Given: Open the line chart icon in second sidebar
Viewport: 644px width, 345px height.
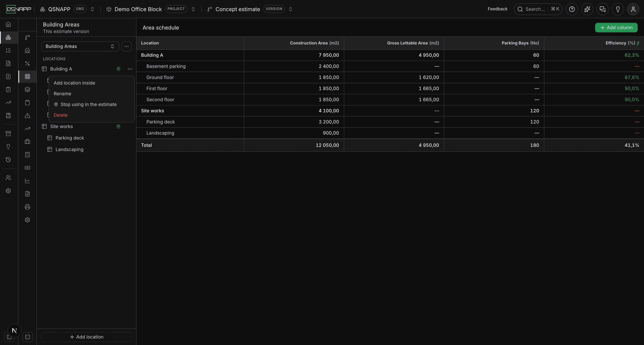Looking at the screenshot, I should [27, 181].
